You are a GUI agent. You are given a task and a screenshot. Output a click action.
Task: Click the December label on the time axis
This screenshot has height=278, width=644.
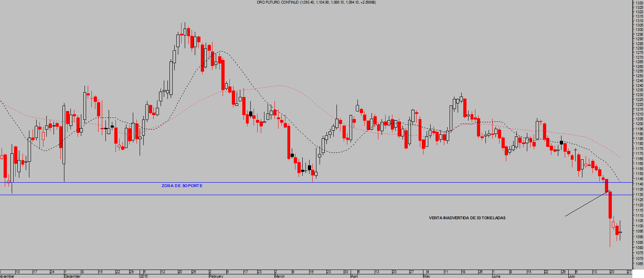(72, 276)
